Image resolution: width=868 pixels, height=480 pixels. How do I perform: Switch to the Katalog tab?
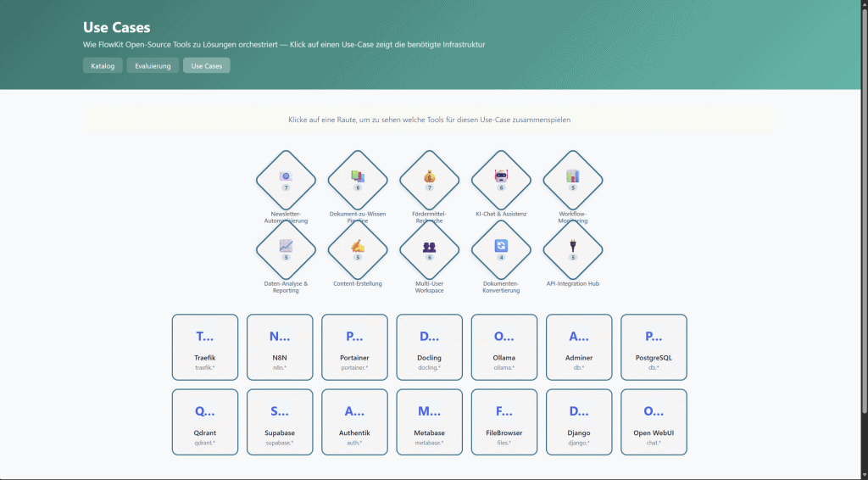[x=103, y=65]
